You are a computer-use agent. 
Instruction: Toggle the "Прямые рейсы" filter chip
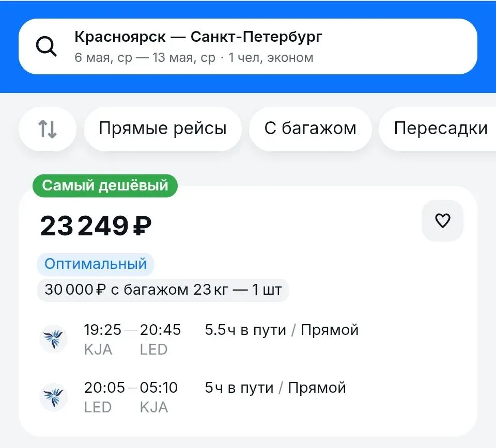tap(162, 129)
